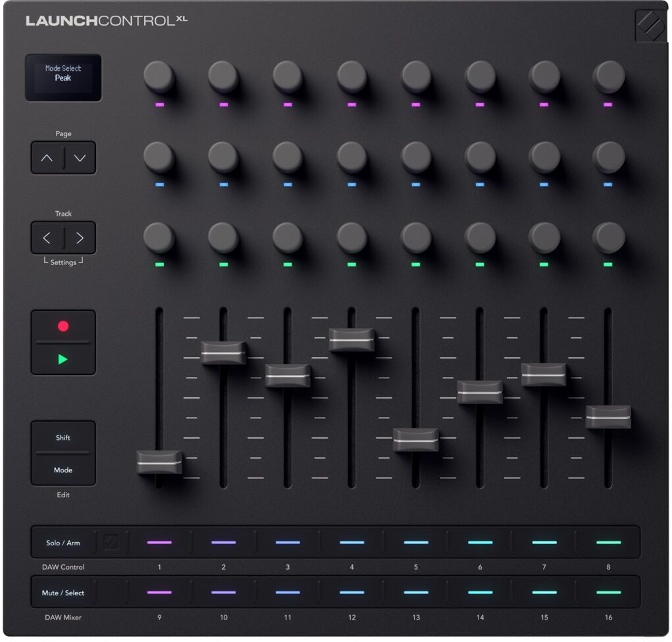Select previous track with left arrow
This screenshot has height=642, width=672.
(47, 237)
